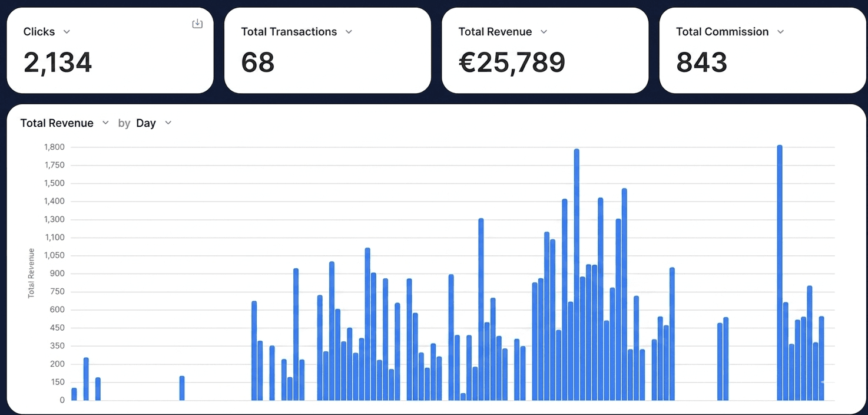Select the 2,134 clicks value

(x=58, y=62)
